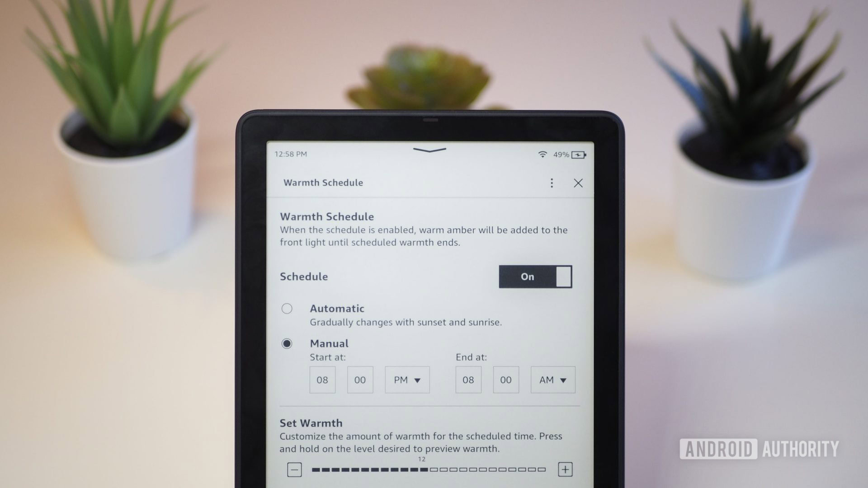
Task: Toggle the Schedule switch On
Action: [535, 276]
